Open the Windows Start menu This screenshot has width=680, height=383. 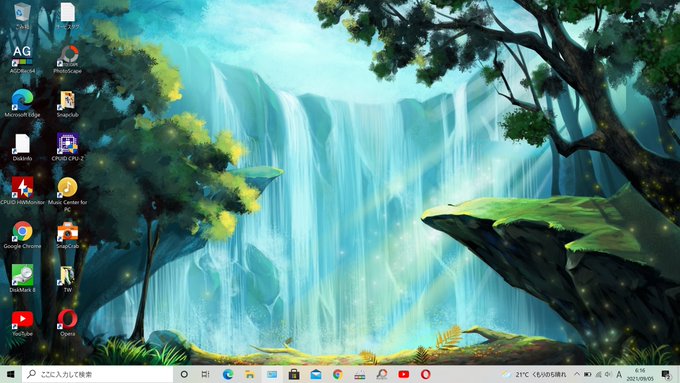[11, 374]
